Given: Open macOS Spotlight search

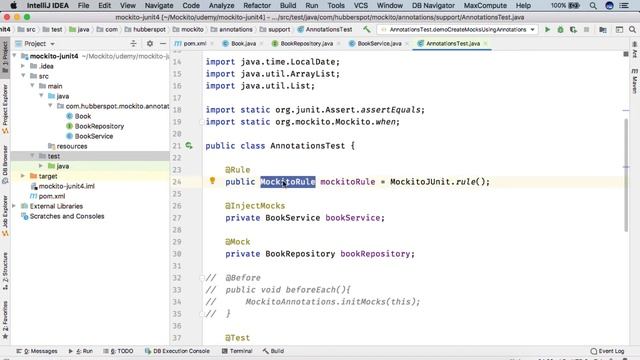Looking at the screenshot, I should click(593, 5).
